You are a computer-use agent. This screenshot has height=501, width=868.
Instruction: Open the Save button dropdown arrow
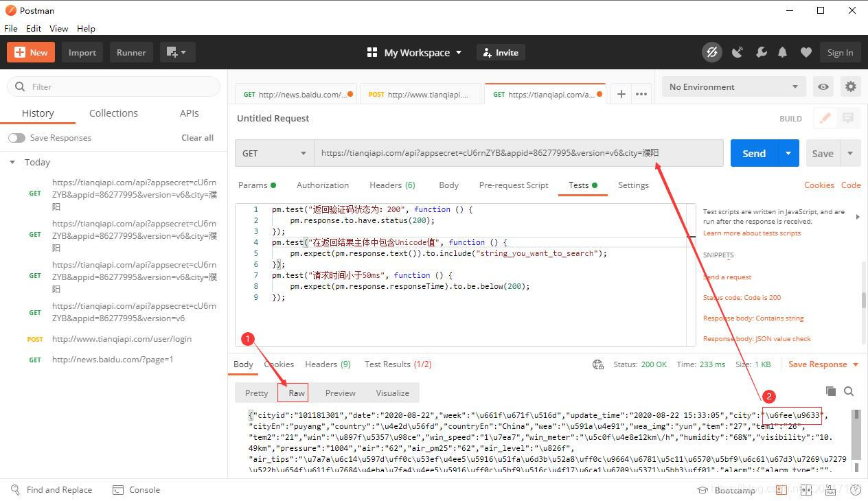[850, 153]
